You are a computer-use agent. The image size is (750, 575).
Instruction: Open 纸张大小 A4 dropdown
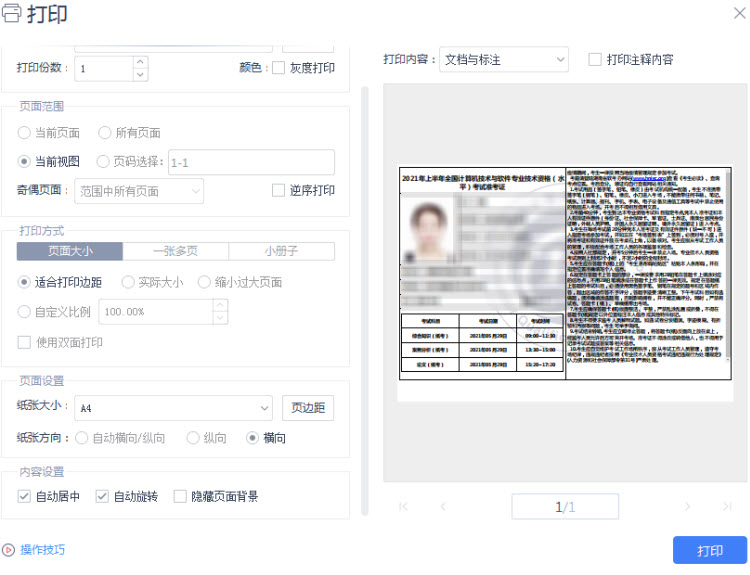tap(173, 408)
